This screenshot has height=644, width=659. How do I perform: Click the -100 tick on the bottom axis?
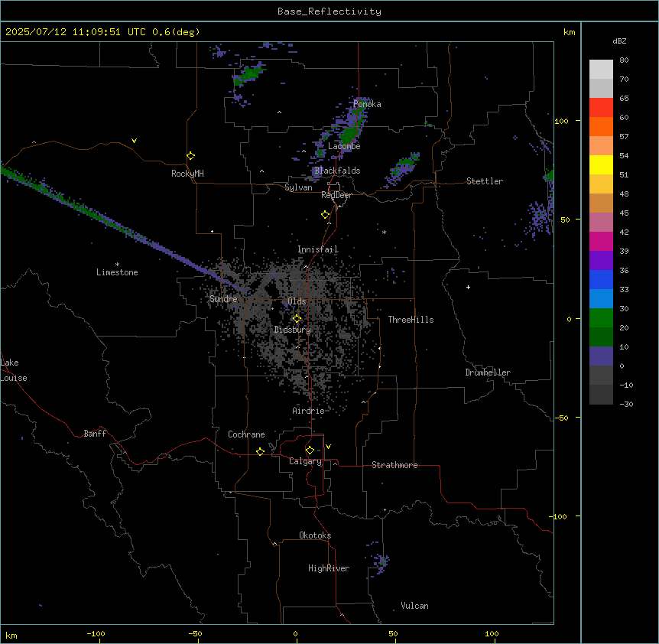pyautogui.click(x=96, y=633)
